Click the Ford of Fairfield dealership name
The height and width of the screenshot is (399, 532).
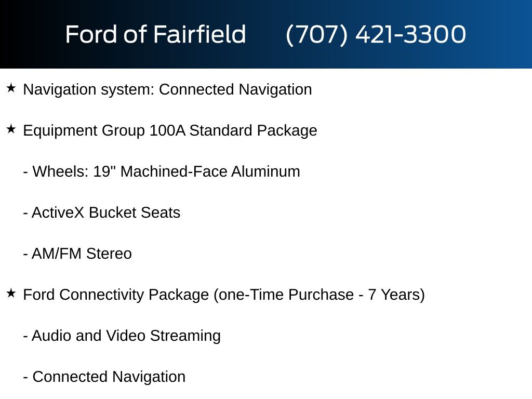pyautogui.click(x=155, y=35)
